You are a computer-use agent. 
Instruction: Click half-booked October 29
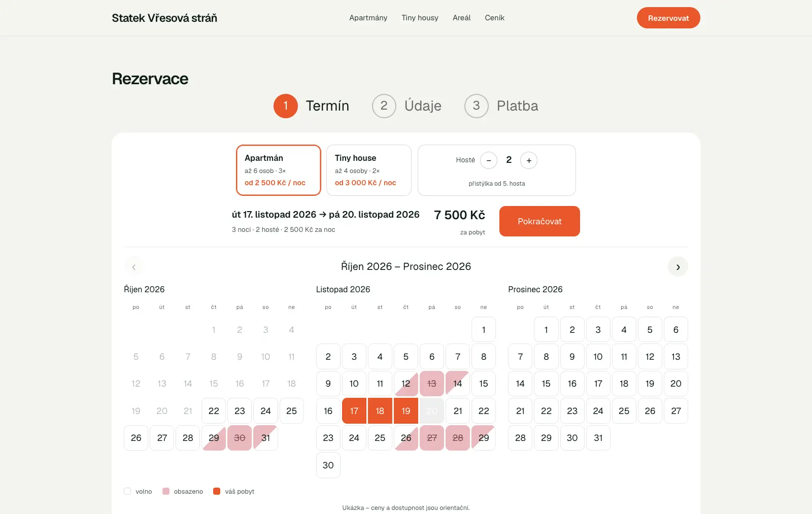214,438
